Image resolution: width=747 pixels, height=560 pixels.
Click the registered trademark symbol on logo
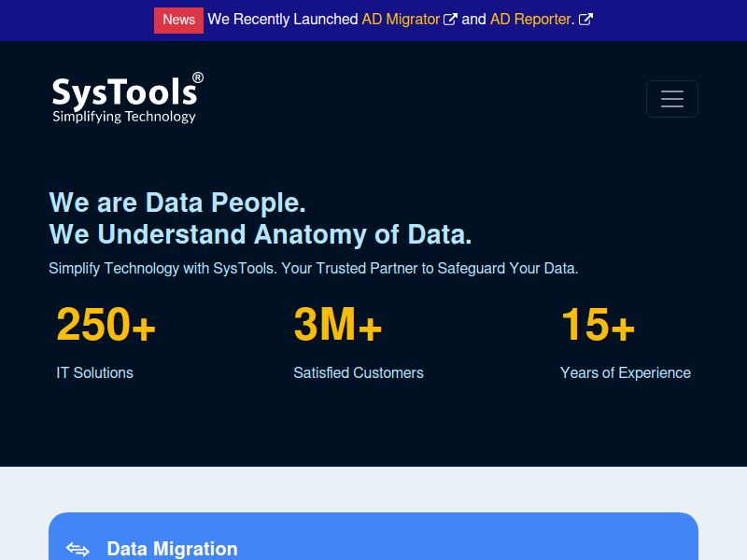198,77
